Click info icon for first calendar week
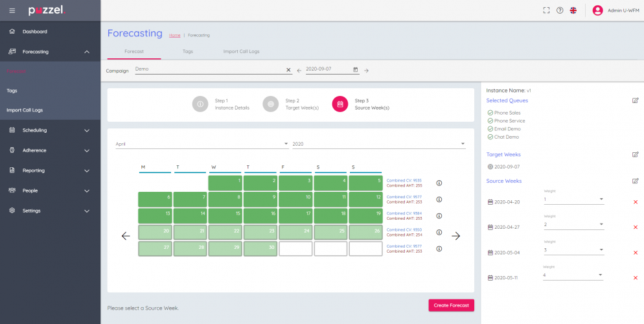The width and height of the screenshot is (644, 324). [439, 183]
